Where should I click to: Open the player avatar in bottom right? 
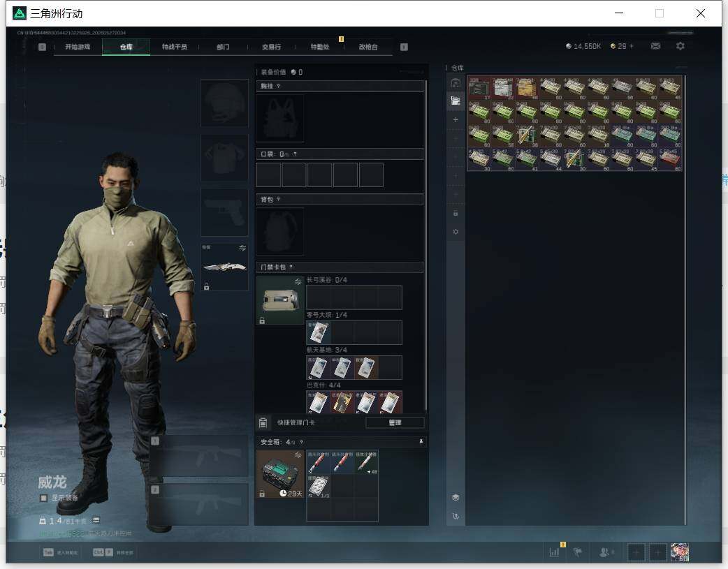click(x=680, y=552)
